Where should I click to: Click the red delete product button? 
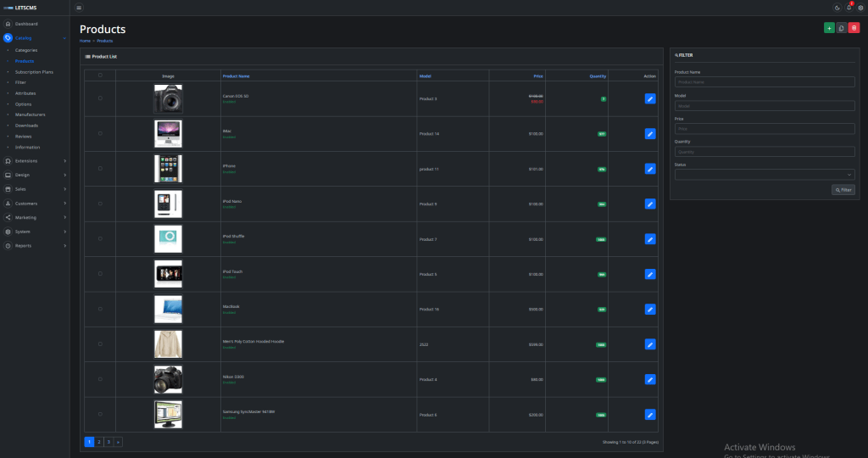point(854,28)
